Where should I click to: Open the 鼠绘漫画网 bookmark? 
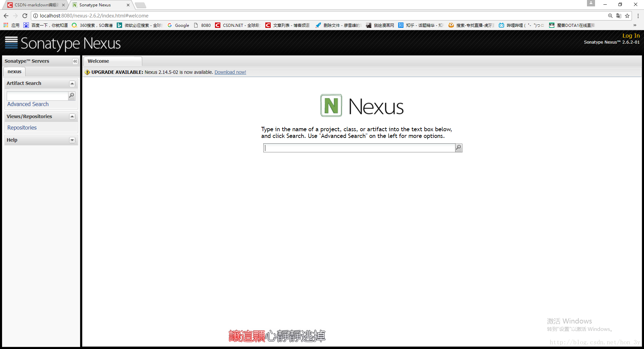(380, 25)
